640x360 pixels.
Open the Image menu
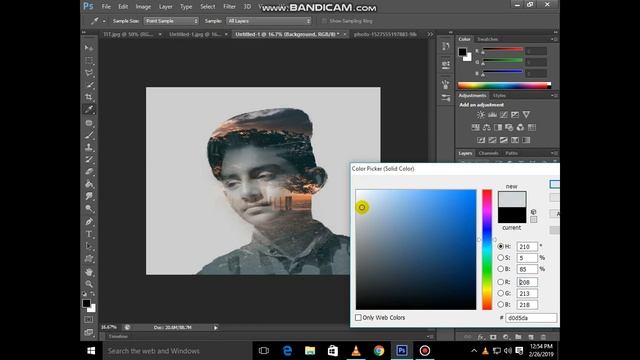point(143,7)
